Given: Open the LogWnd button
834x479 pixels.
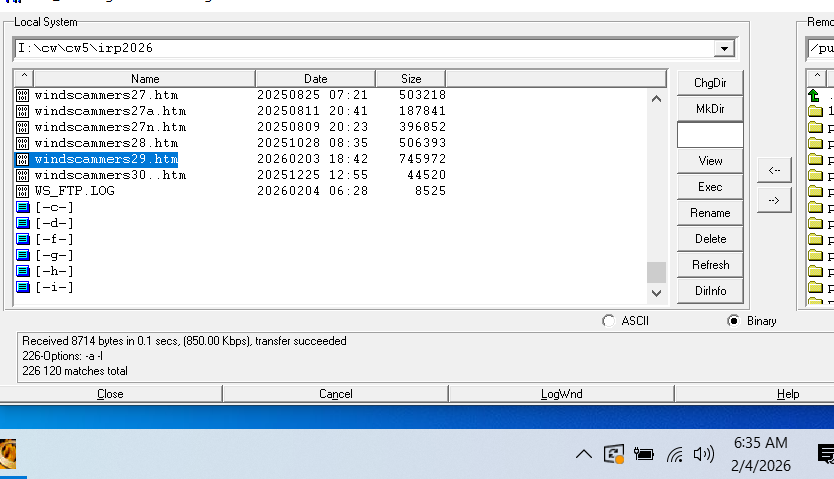Looking at the screenshot, I should tap(560, 394).
